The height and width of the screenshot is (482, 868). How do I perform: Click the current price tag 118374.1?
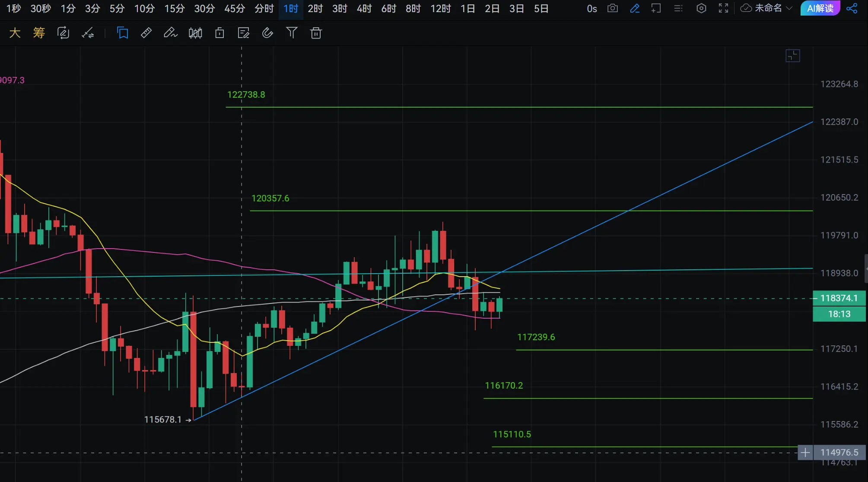tap(839, 298)
